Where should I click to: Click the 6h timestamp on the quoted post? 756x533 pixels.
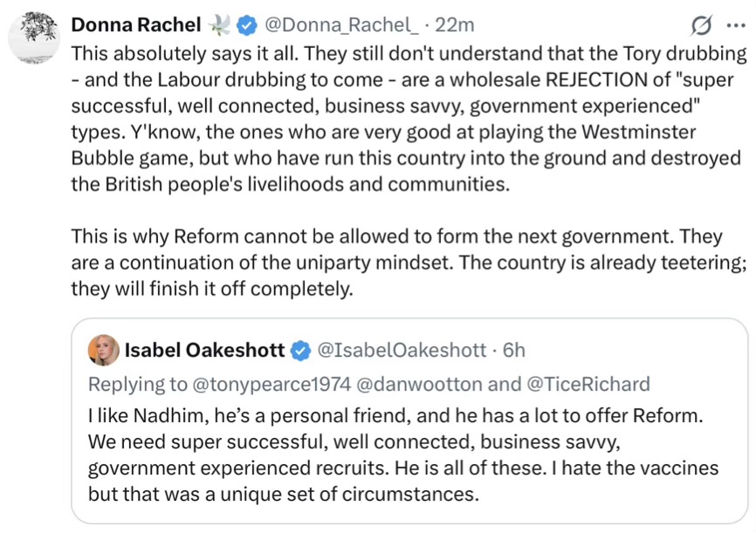click(515, 350)
